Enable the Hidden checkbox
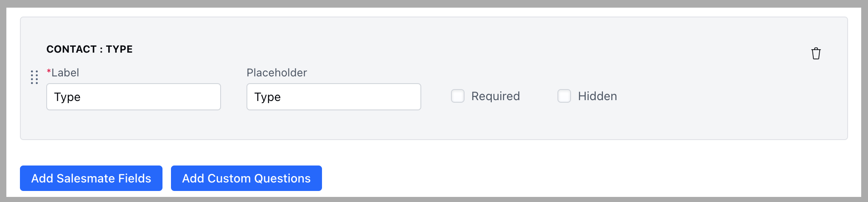Screen dimensions: 868x202 (564, 96)
